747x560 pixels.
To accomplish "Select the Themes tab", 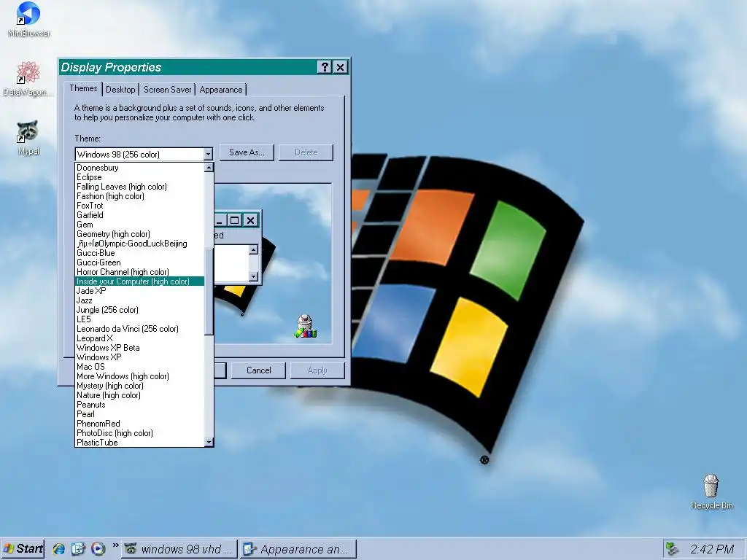I will tap(83, 88).
